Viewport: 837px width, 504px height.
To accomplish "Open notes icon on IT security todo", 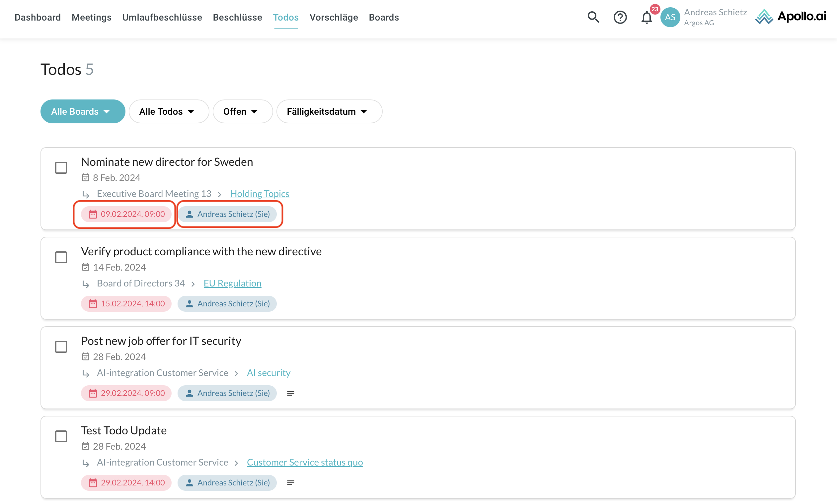I will pos(290,393).
